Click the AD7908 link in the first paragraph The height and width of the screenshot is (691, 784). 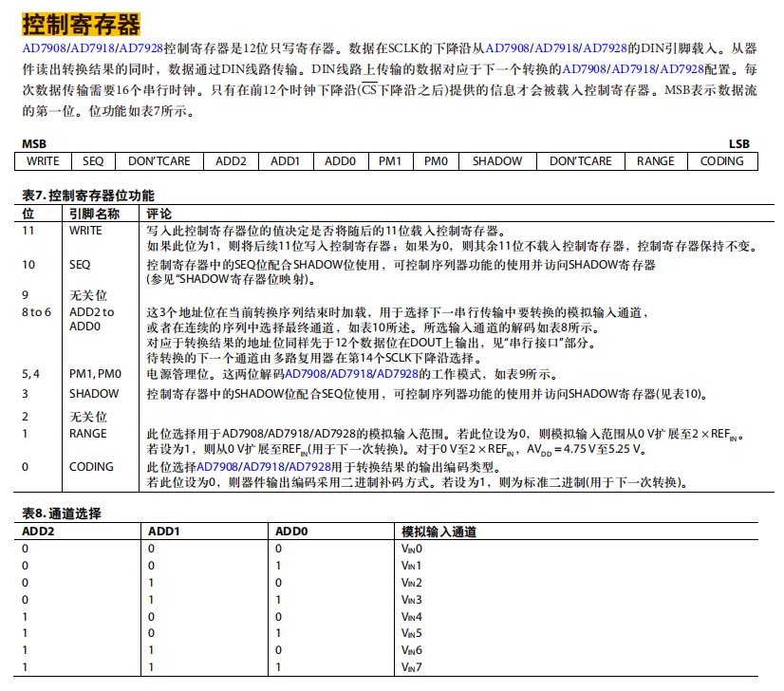pyautogui.click(x=43, y=45)
